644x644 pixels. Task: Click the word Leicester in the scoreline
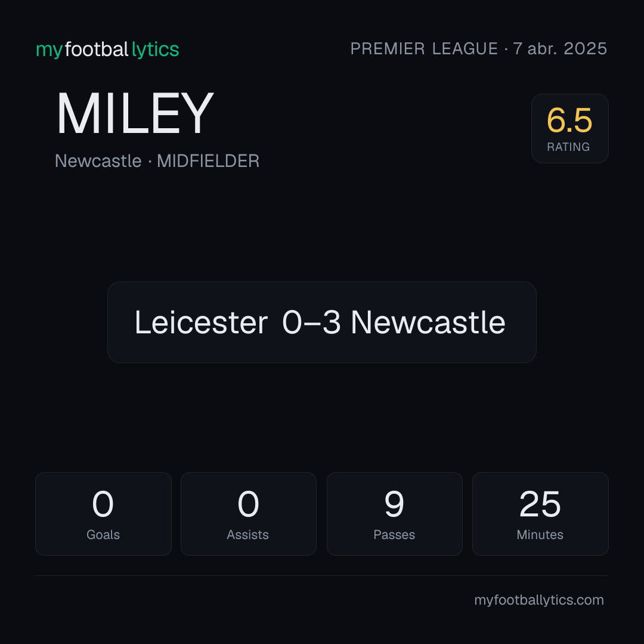[201, 323]
